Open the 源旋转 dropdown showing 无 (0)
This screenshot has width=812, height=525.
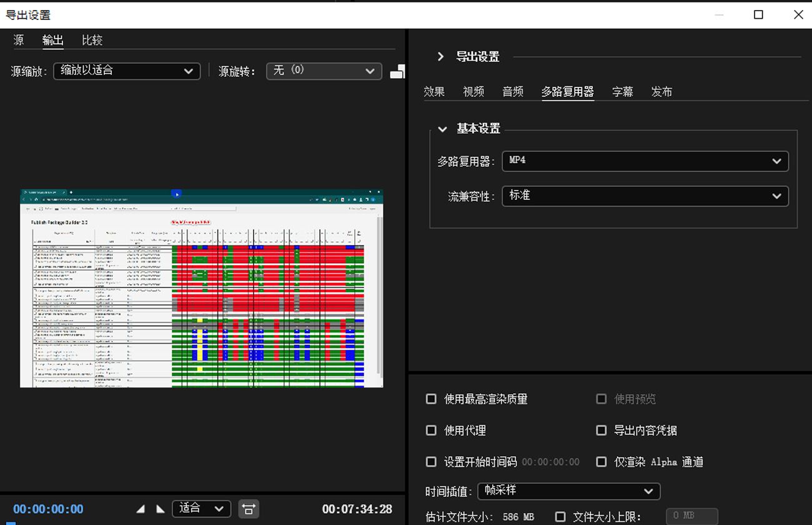(x=324, y=71)
